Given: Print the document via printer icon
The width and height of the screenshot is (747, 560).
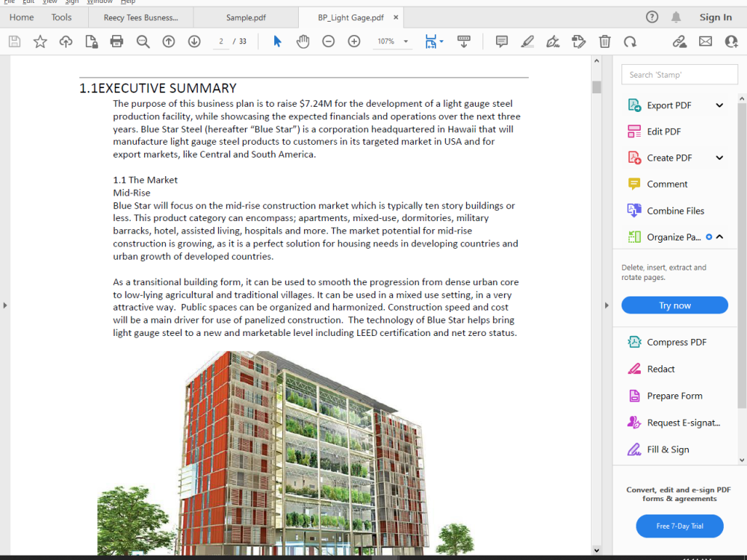Looking at the screenshot, I should point(117,41).
